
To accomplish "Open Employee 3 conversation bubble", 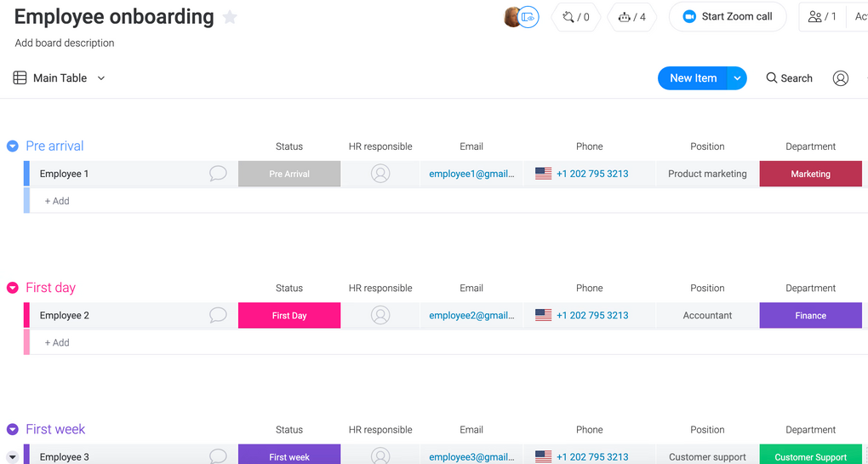I will tap(218, 457).
